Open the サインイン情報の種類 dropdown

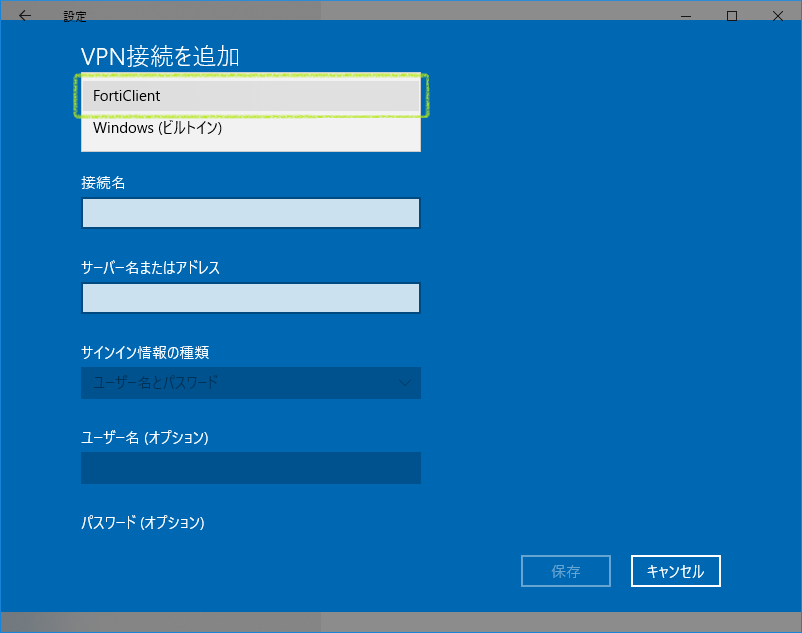[251, 382]
